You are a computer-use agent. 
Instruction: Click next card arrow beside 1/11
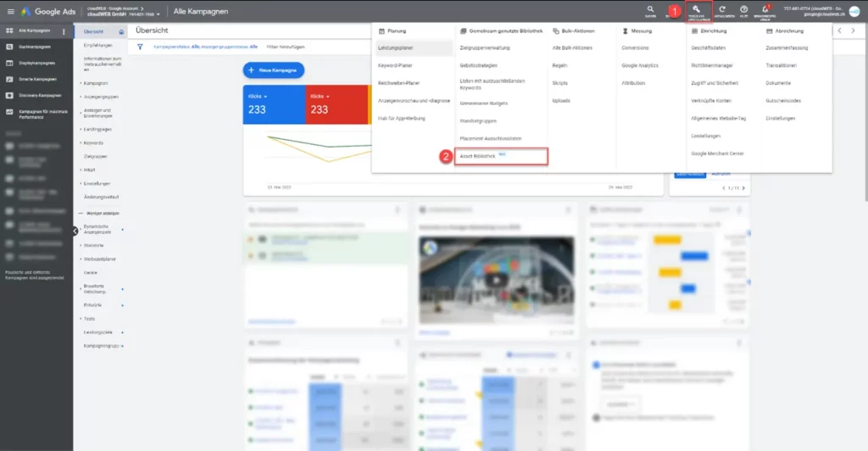(743, 188)
